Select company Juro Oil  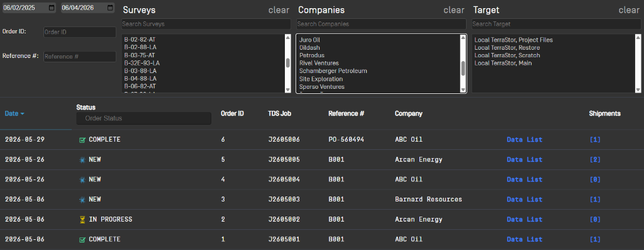tap(309, 40)
